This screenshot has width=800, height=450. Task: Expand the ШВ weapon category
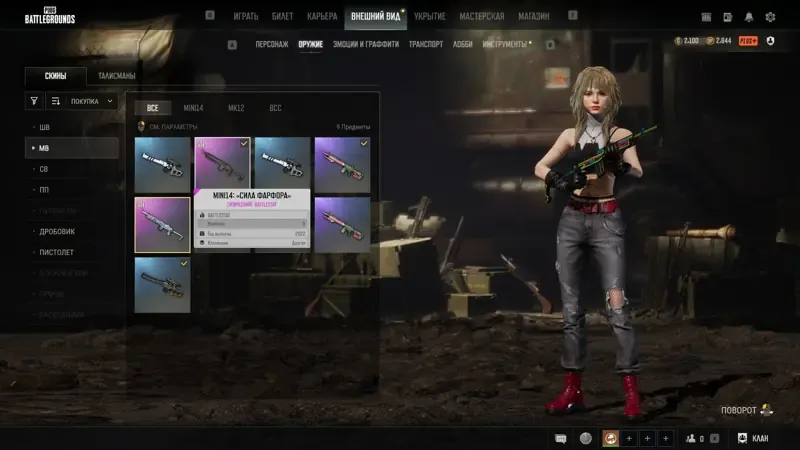[44, 127]
